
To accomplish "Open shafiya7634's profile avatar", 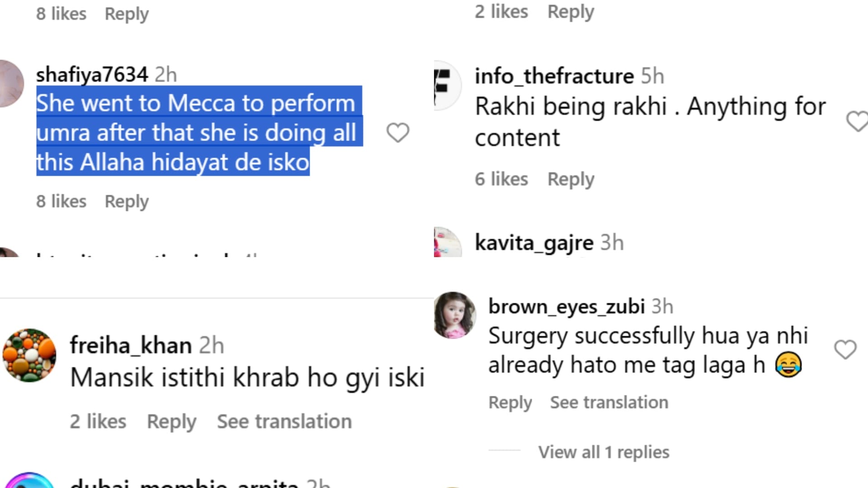I will point(12,84).
